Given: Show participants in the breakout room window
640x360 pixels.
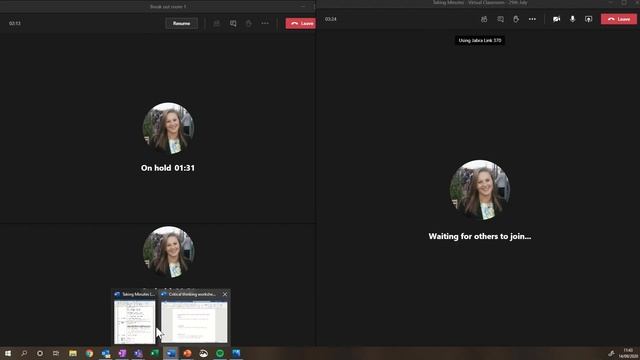Looking at the screenshot, I should (217, 23).
